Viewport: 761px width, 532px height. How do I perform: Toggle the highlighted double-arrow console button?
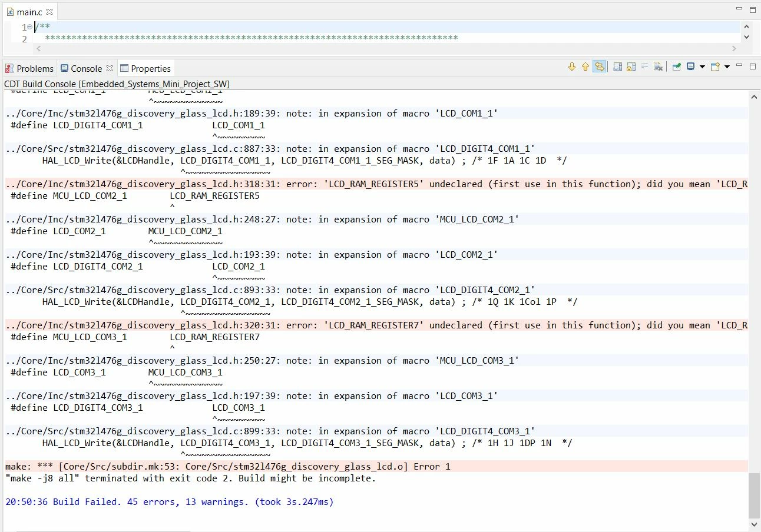click(599, 67)
